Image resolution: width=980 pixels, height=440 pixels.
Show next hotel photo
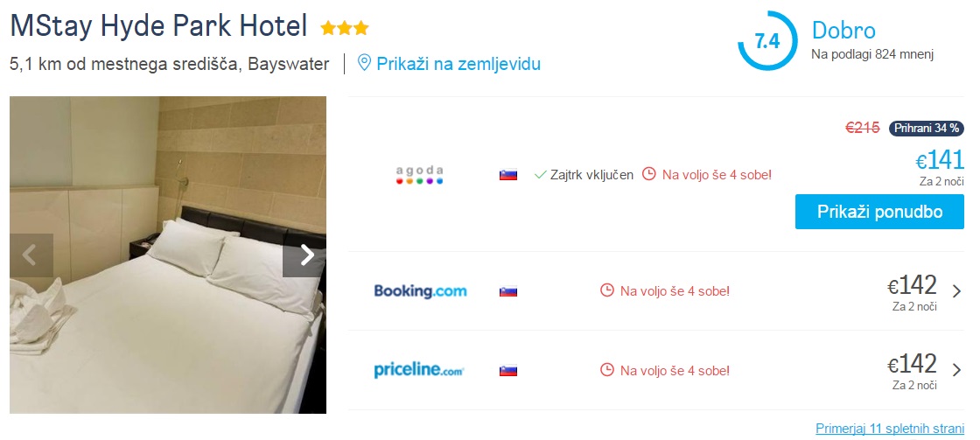pos(305,255)
